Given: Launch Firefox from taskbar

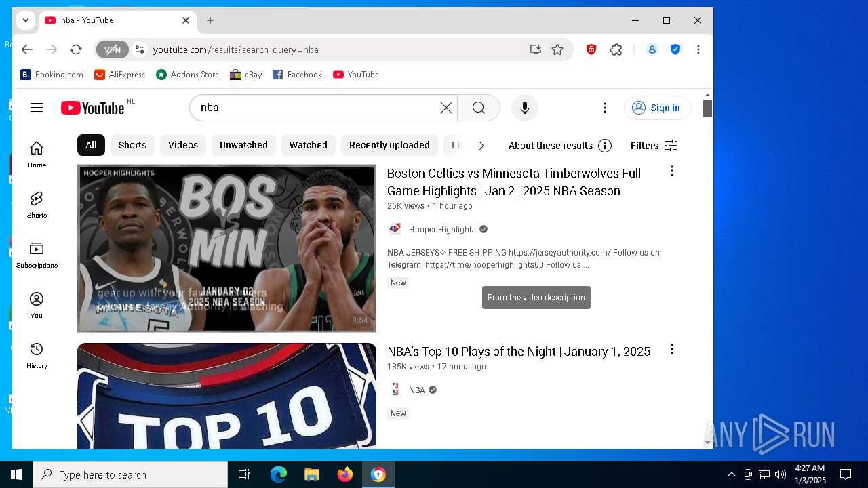Looking at the screenshot, I should coord(345,474).
